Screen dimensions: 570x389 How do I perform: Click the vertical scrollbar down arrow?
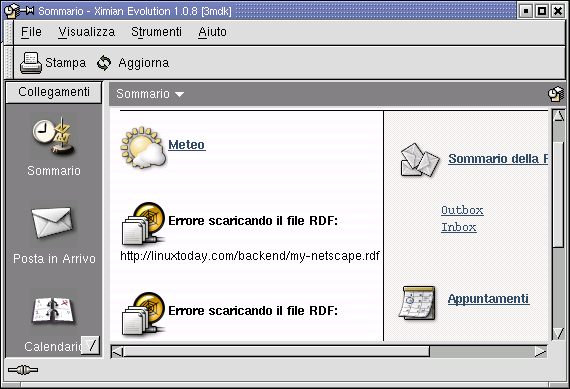[x=559, y=333]
